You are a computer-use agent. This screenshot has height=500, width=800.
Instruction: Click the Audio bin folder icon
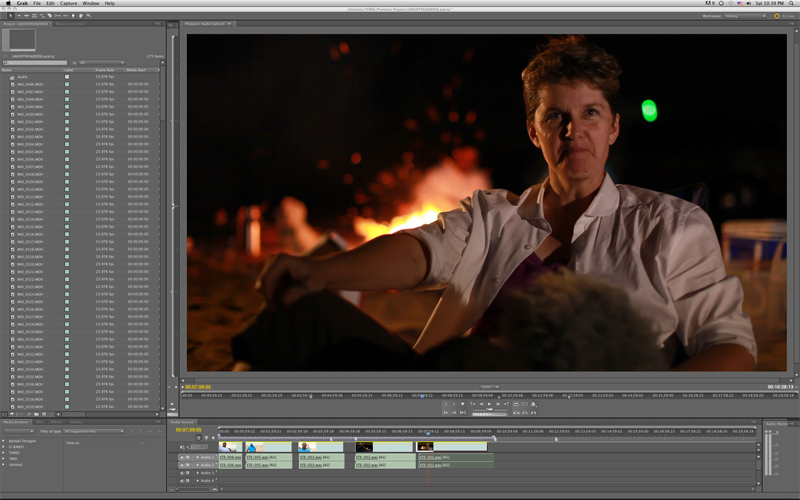13,76
